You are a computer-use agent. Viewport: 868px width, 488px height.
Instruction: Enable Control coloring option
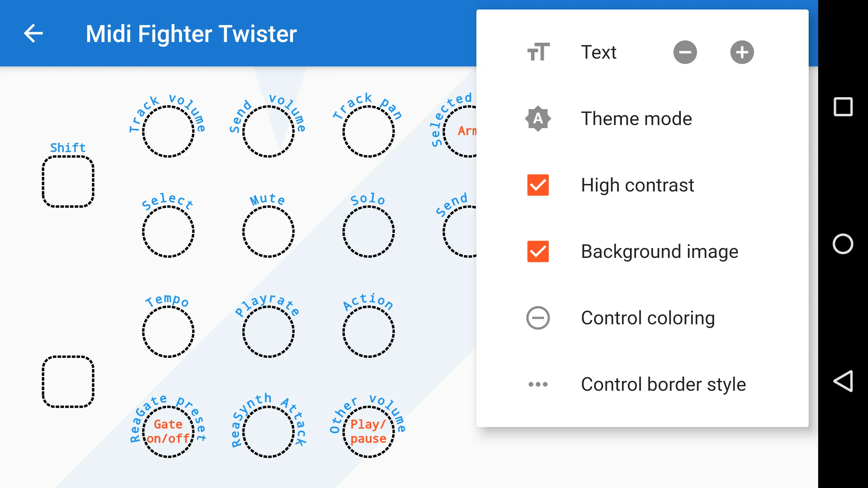[536, 318]
